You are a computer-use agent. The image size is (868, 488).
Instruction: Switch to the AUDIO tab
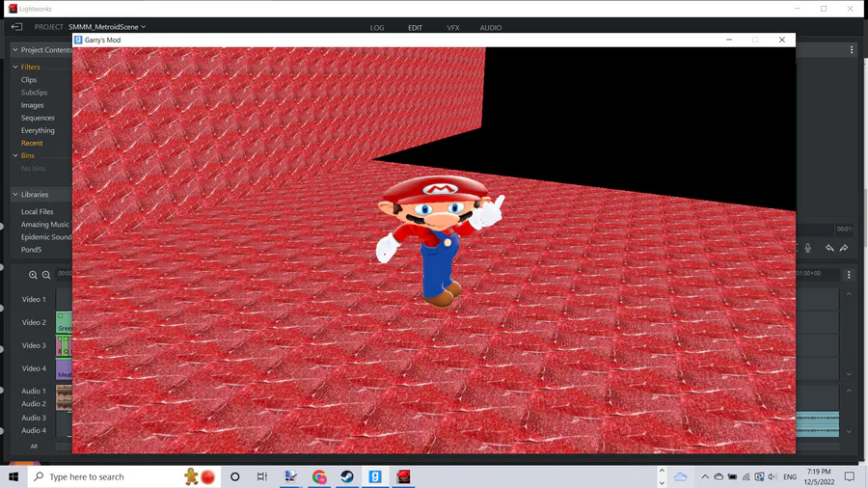[491, 28]
